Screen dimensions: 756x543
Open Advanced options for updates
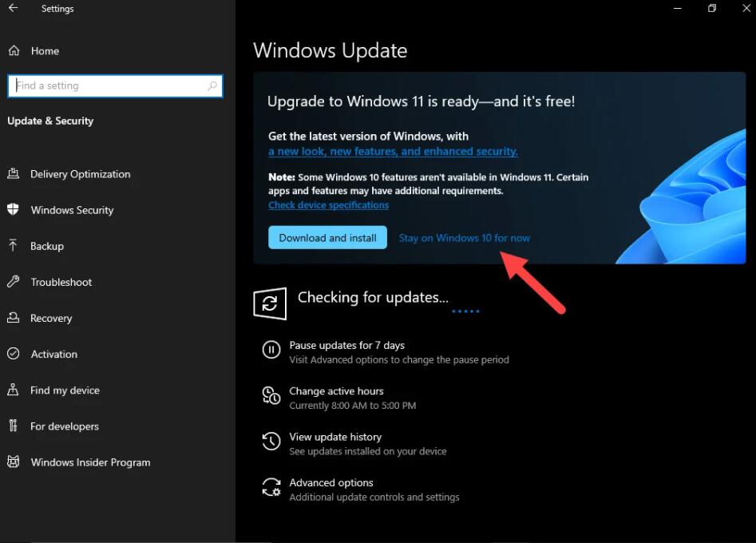click(331, 483)
